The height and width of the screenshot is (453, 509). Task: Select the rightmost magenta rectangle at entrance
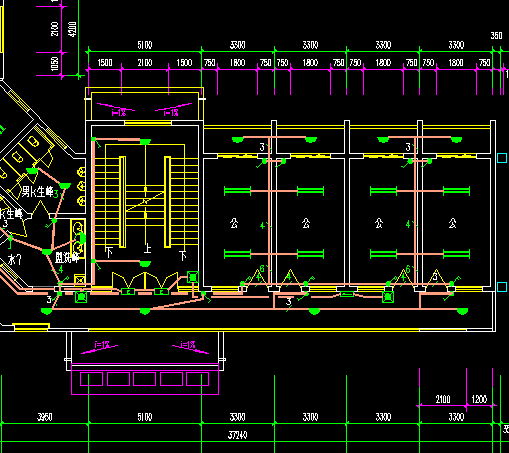(x=197, y=379)
